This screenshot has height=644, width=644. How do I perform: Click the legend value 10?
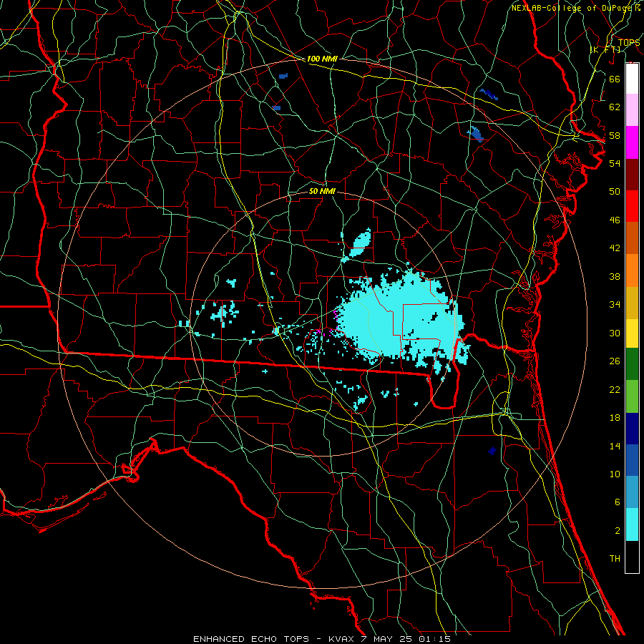615,474
